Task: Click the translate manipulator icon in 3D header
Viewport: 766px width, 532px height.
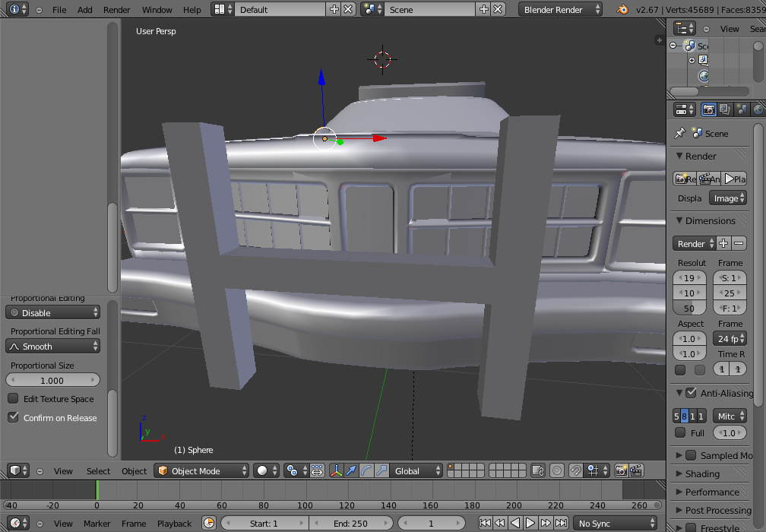Action: click(x=351, y=471)
